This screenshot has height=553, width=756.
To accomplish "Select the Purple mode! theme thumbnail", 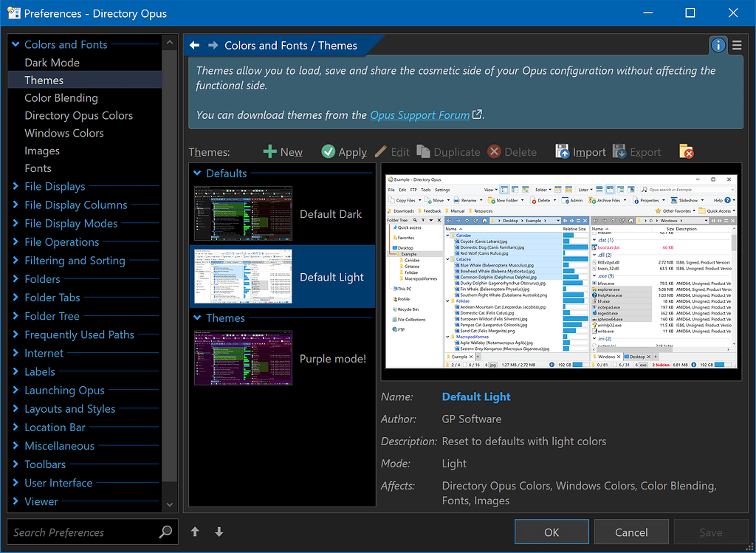I will [x=243, y=358].
